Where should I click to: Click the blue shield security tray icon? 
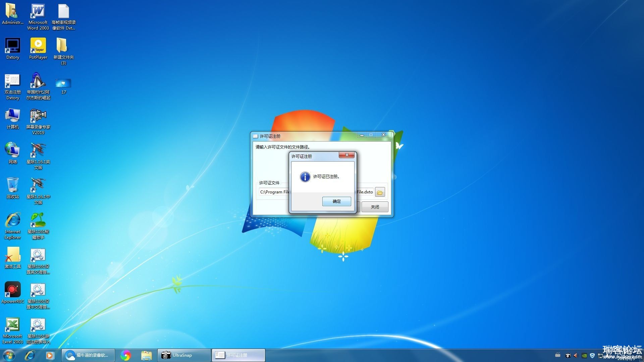tap(592, 355)
